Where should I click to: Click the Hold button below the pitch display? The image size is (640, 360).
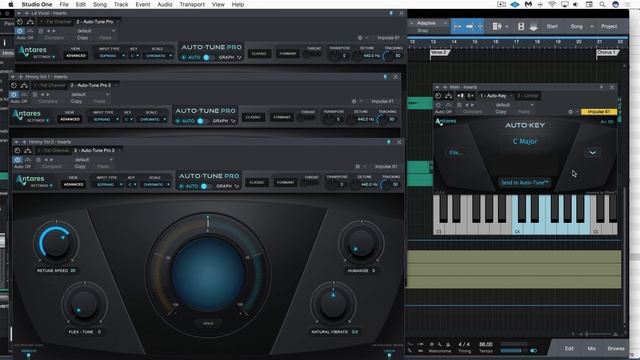pos(208,323)
